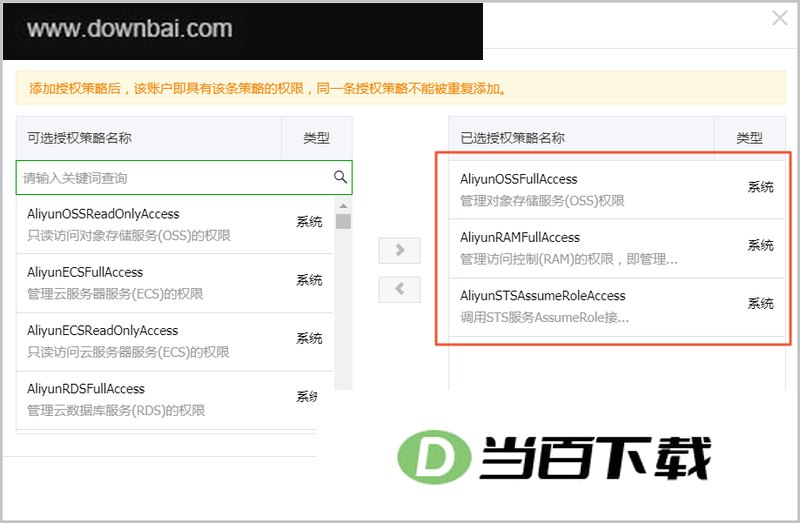Click the scrollbar up arrow in available list
800x523 pixels.
point(343,206)
